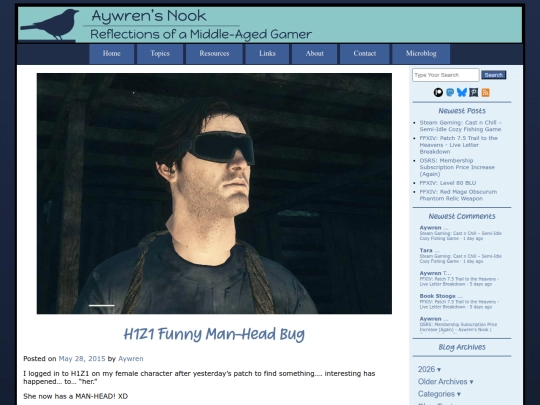The height and width of the screenshot is (405, 540).
Task: Click the Reflections of a Middle-Aged Gamer tagline
Action: click(x=201, y=34)
